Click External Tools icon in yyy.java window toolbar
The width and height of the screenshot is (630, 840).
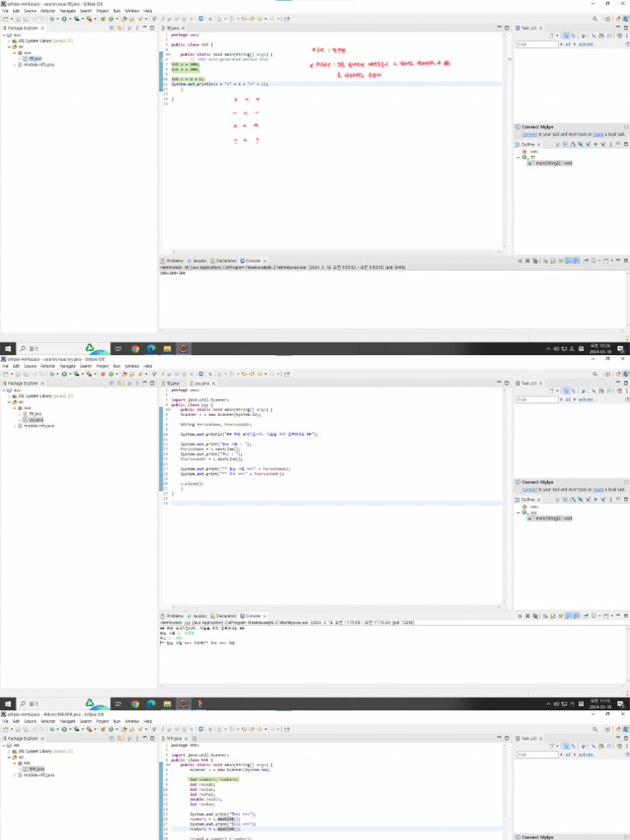(89, 374)
